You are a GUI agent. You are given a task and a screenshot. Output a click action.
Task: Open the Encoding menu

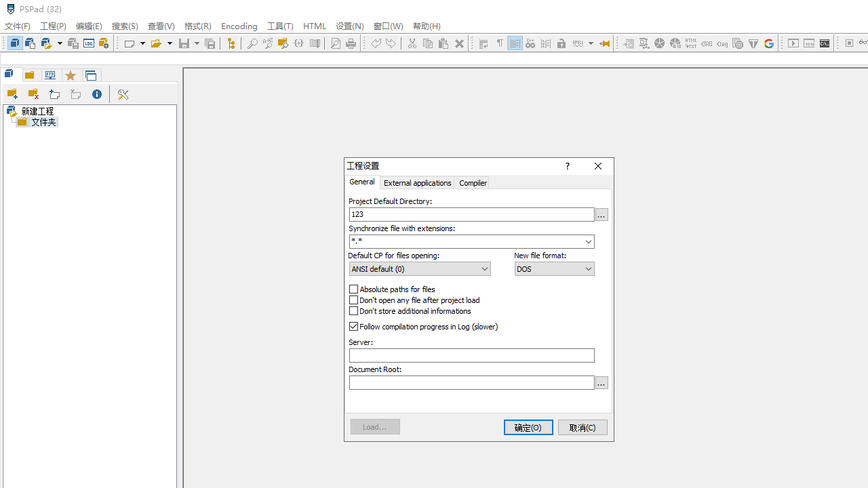click(239, 26)
